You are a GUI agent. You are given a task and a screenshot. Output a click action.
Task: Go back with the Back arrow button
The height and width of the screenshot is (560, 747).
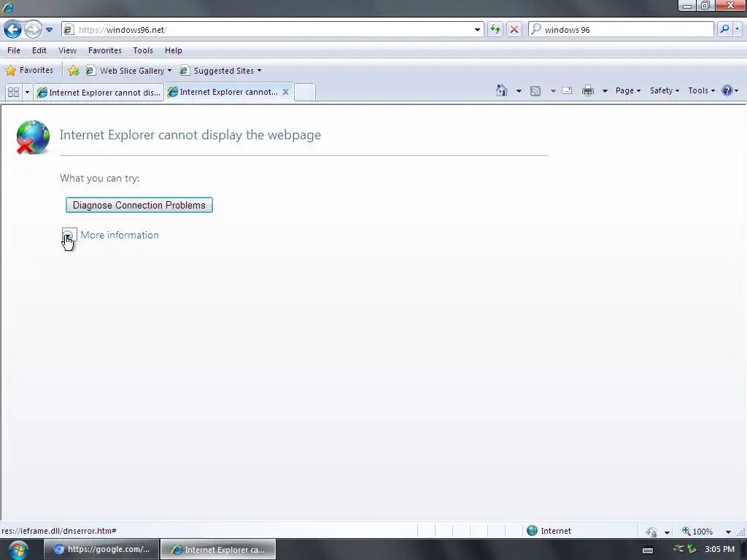[13, 29]
